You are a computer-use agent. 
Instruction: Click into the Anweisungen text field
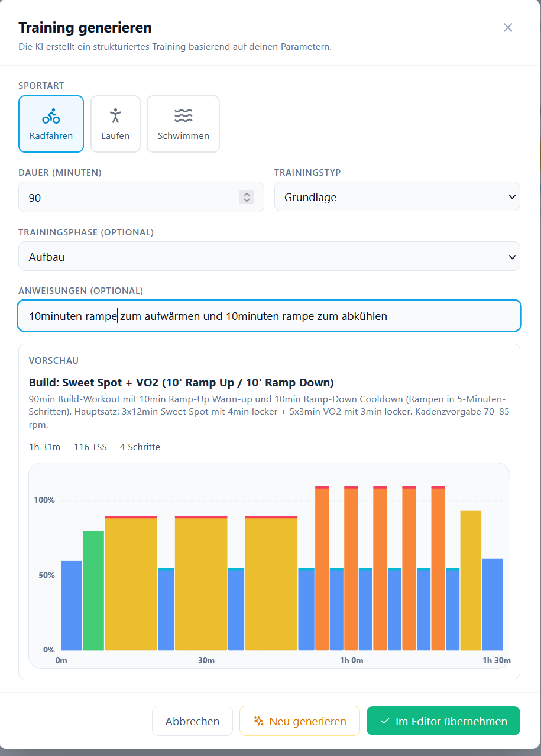click(270, 316)
